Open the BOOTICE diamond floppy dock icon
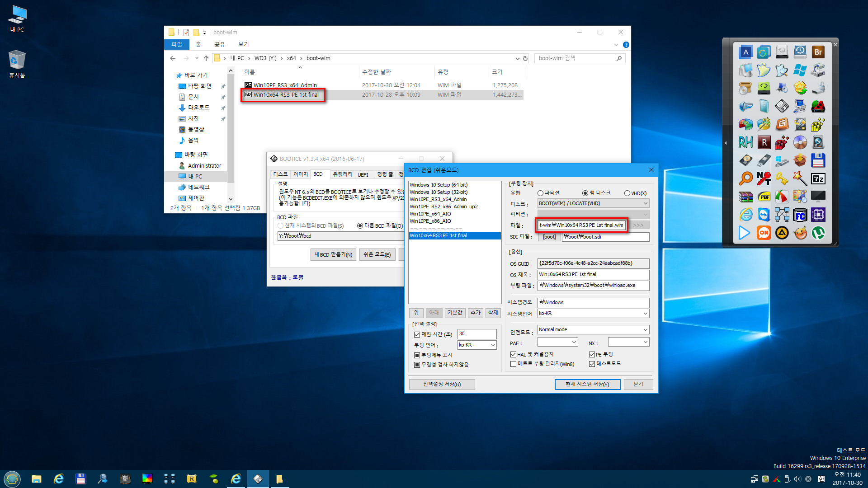This screenshot has width=868, height=488. tap(782, 106)
